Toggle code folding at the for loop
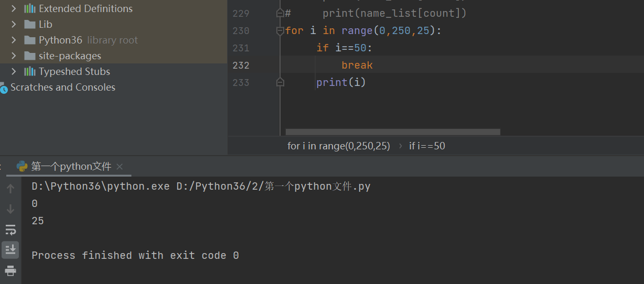This screenshot has width=644, height=284. [280, 31]
